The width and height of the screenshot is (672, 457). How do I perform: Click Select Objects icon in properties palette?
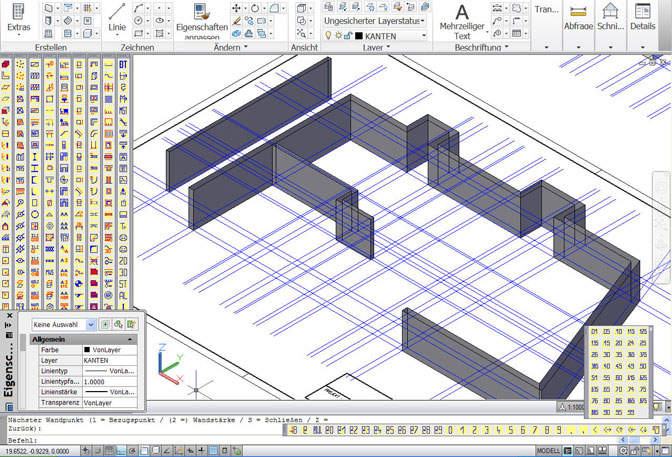click(118, 325)
